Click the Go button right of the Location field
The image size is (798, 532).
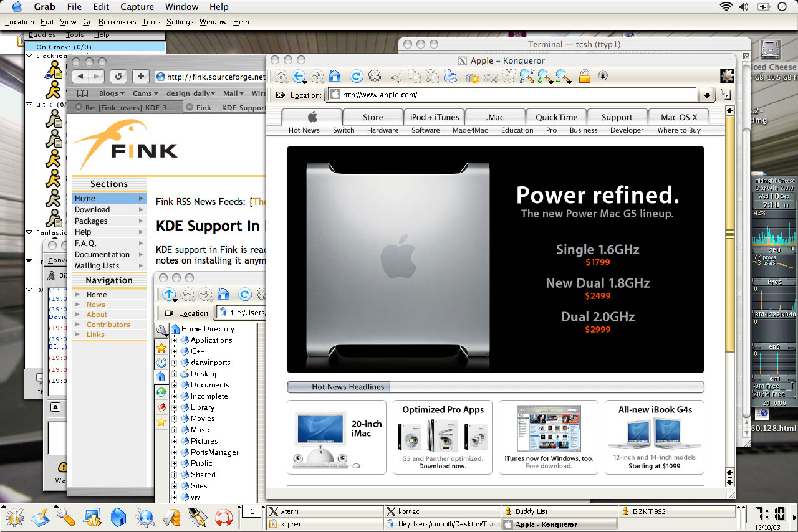click(x=726, y=95)
